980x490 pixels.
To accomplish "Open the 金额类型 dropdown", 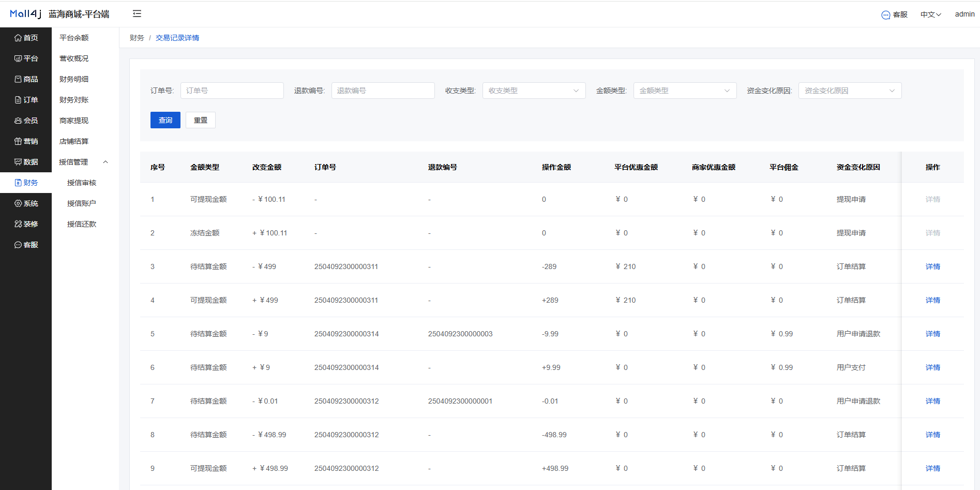I will click(685, 91).
